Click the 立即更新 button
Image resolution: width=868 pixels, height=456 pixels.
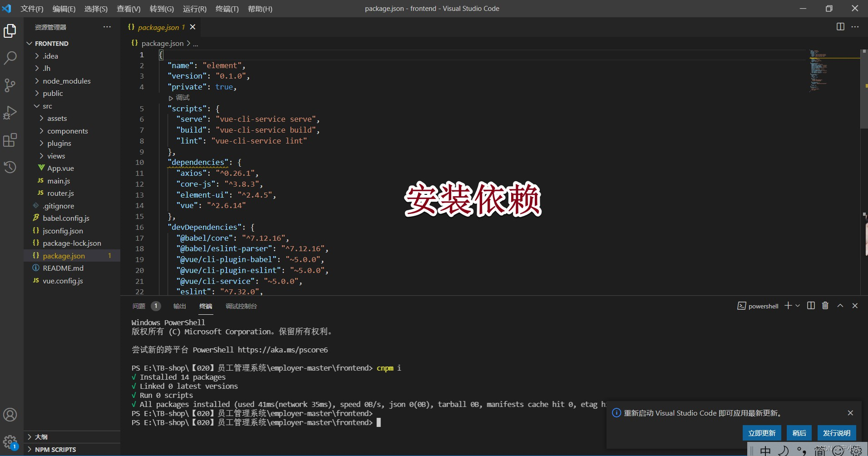762,433
